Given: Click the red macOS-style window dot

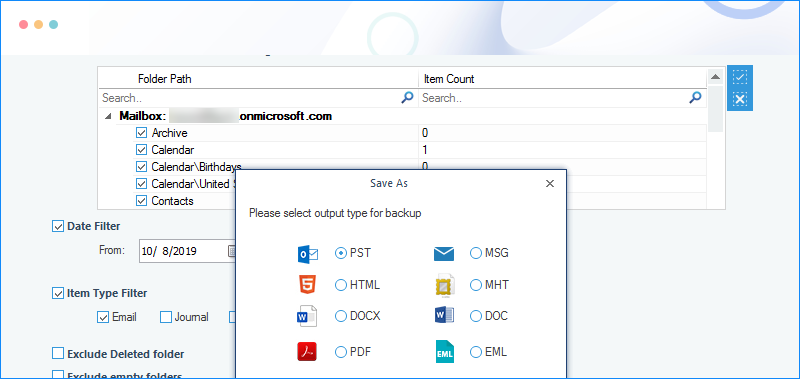Looking at the screenshot, I should (x=23, y=24).
